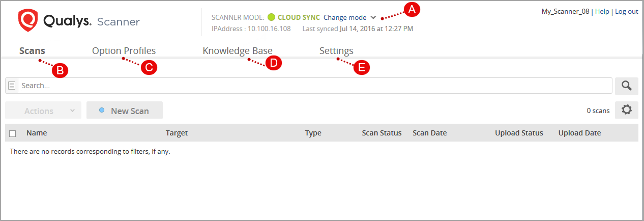Screen dimensions: 644x221
Task: Click the magnifying glass search button
Action: (x=626, y=86)
